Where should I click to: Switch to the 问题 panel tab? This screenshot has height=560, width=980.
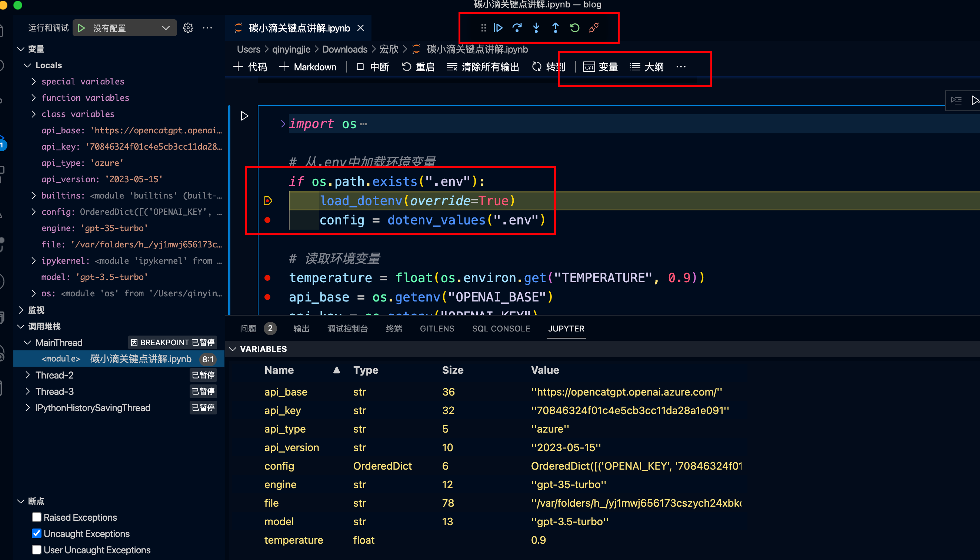[x=248, y=329]
